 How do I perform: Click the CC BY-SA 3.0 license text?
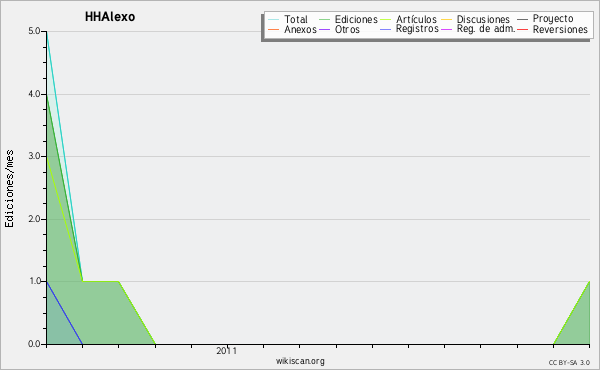coord(569,363)
